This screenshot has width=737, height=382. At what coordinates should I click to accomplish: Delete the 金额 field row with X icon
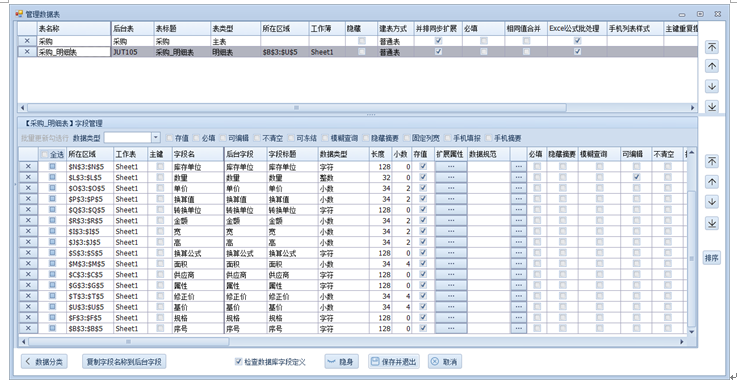click(x=28, y=220)
